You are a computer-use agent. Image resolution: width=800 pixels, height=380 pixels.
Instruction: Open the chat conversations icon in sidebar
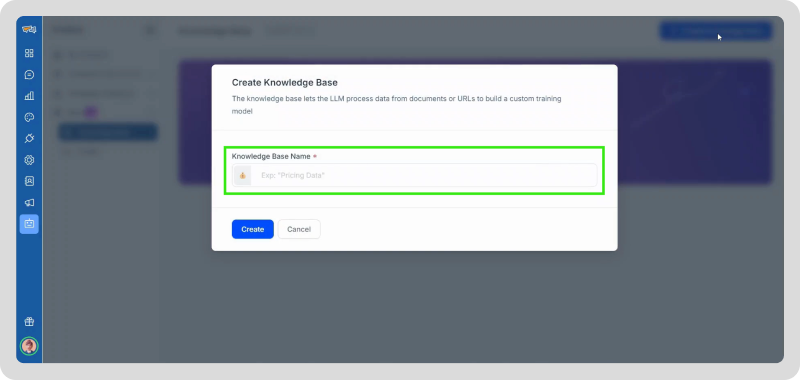(29, 74)
